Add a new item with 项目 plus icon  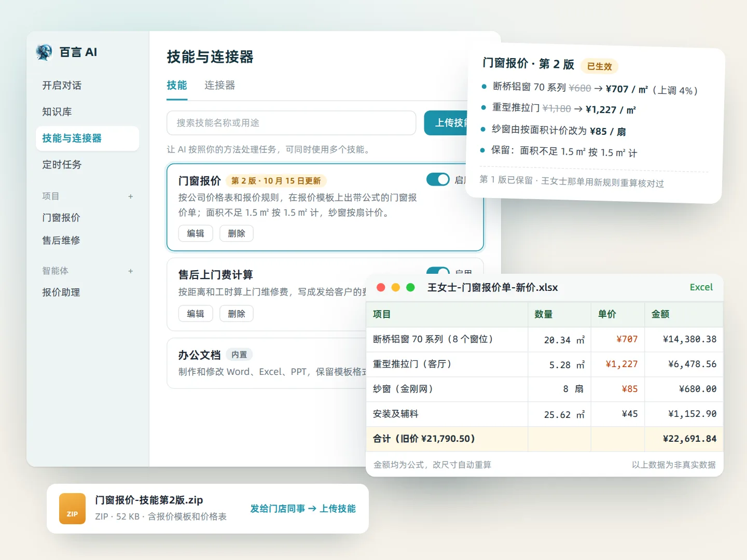click(x=131, y=197)
